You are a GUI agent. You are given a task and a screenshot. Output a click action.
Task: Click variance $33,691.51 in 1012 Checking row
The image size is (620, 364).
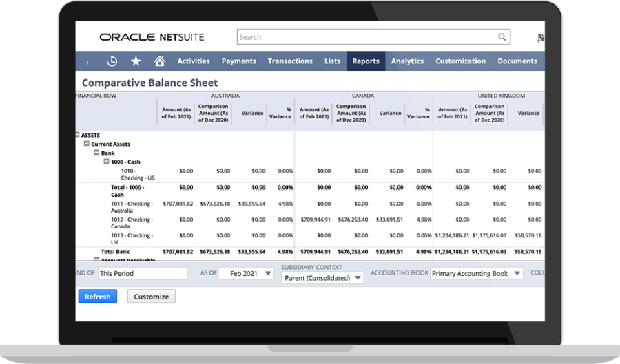click(x=389, y=220)
